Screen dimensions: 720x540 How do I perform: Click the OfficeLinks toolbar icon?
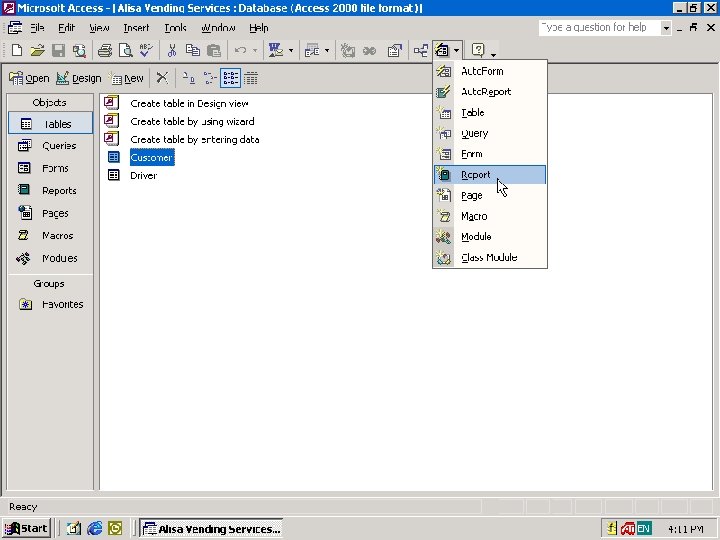(275, 50)
